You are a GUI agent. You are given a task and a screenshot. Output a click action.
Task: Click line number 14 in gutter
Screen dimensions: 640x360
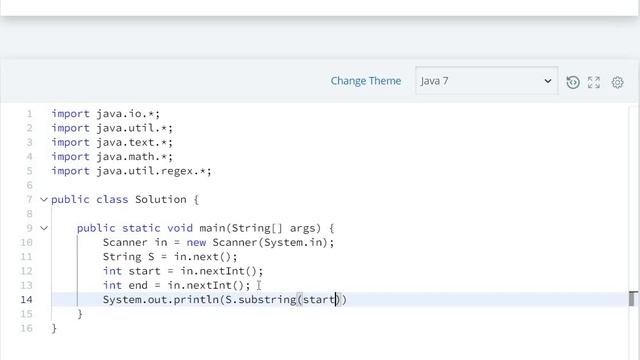coord(26,300)
